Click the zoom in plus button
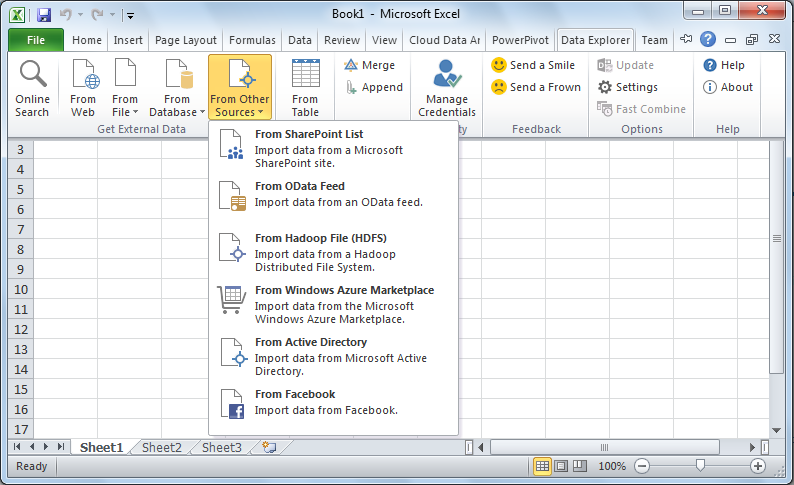The image size is (794, 485). click(x=758, y=466)
